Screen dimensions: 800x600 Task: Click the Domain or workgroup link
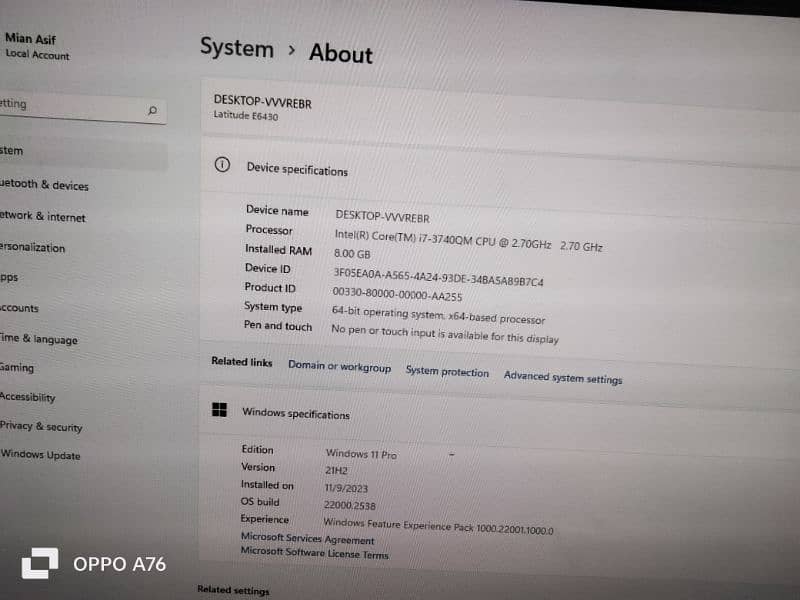click(x=339, y=367)
